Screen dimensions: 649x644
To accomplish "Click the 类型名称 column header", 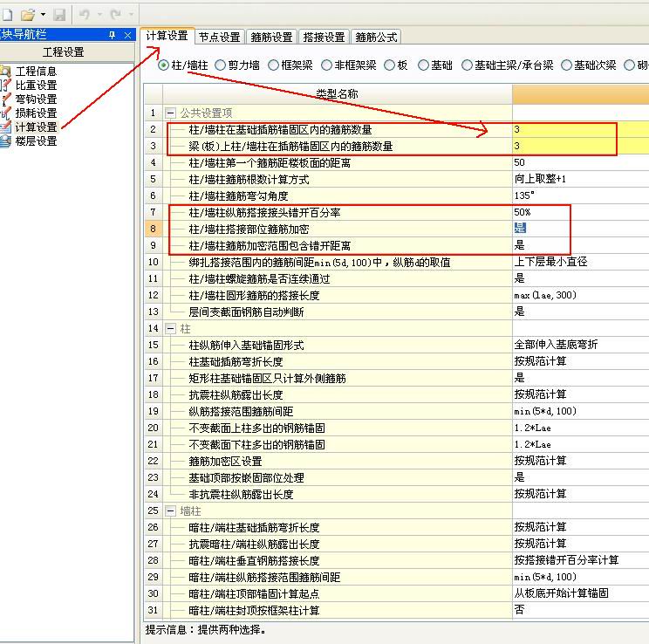I will 338,94.
